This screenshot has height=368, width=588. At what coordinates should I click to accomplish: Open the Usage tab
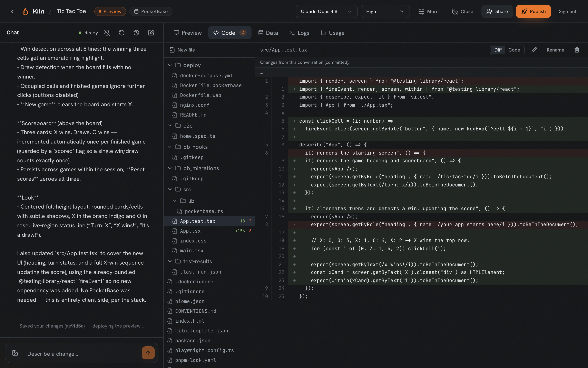333,33
